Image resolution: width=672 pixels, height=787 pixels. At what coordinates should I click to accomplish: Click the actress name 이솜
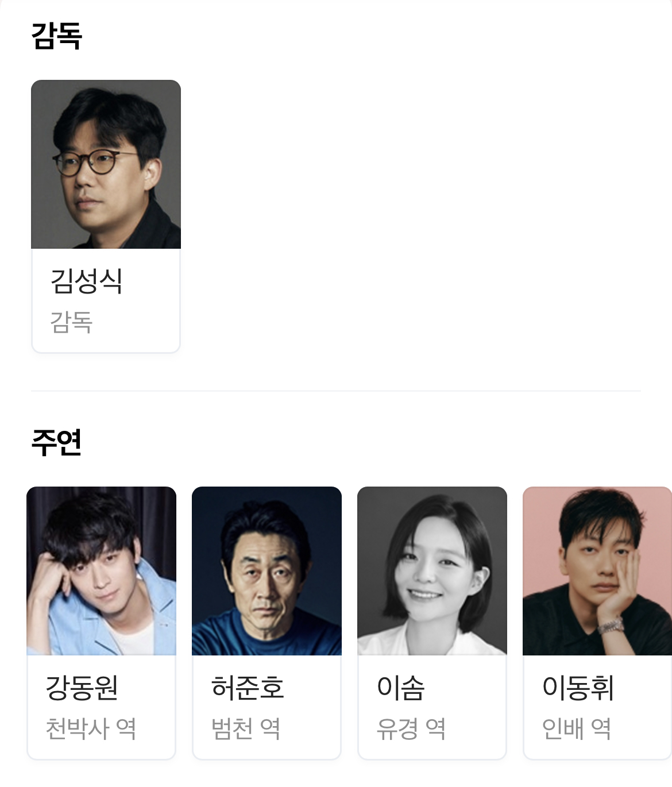(x=401, y=688)
